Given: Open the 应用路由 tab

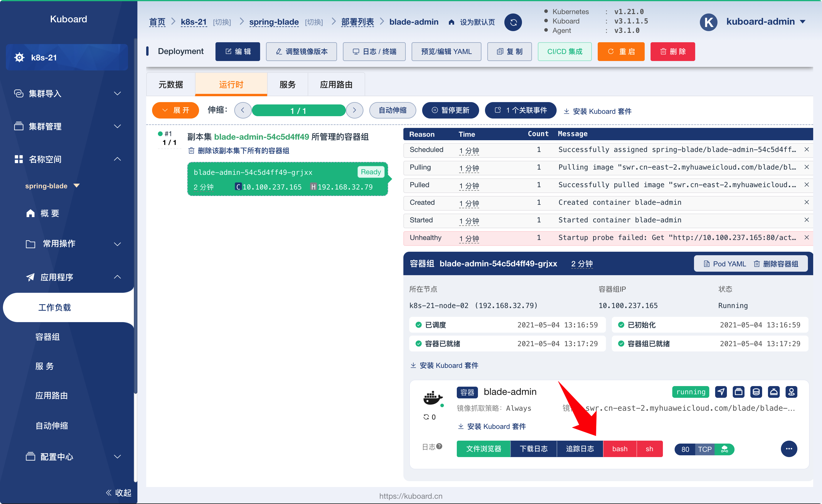Looking at the screenshot, I should click(x=336, y=85).
